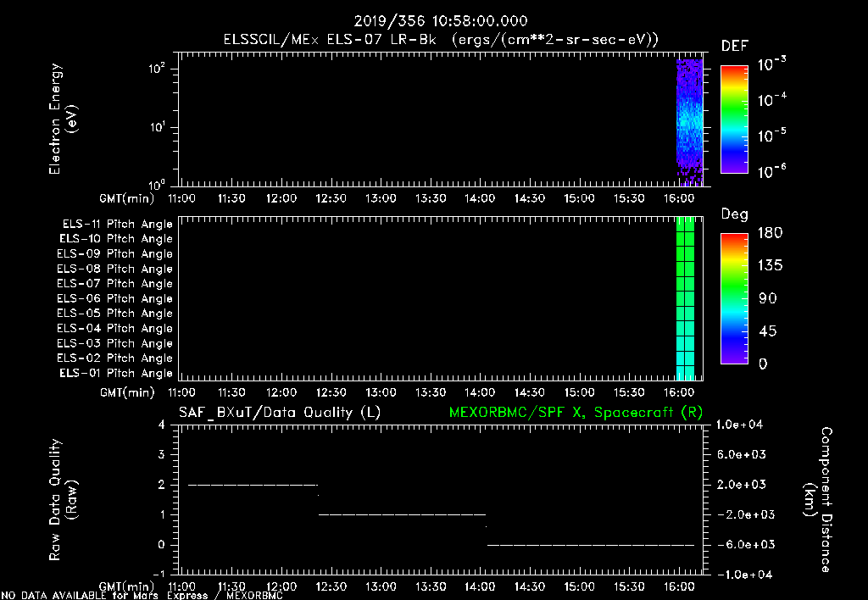Click the 135 degree scale label
This screenshot has height=600, width=868.
coord(770,265)
